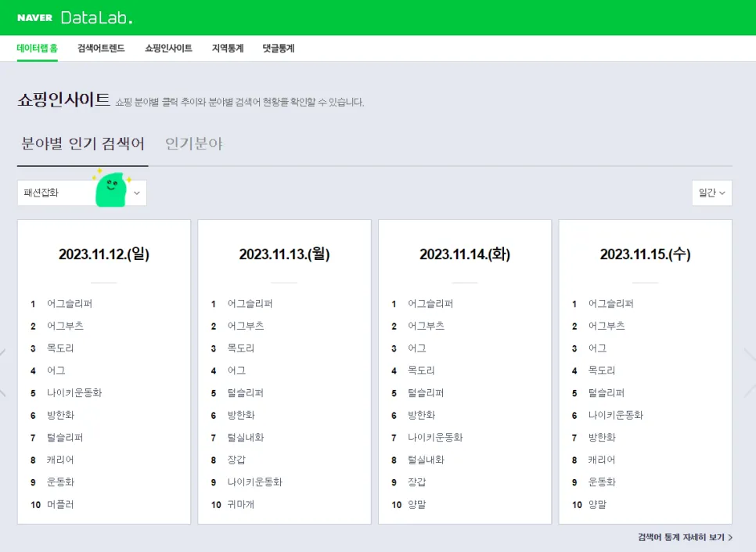Screen dimensions: 756x552
Task: Click the 2023.11.12.(일) date heading
Action: (104, 254)
